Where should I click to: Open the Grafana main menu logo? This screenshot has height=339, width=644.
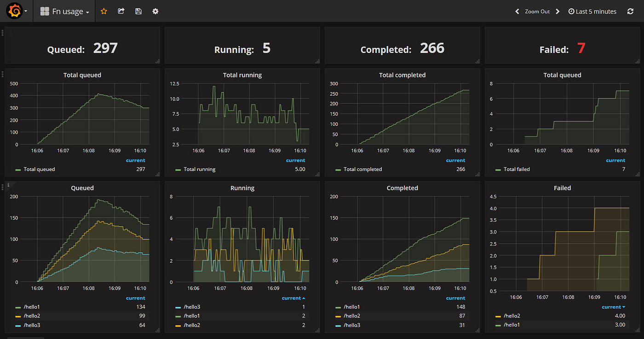pos(14,11)
